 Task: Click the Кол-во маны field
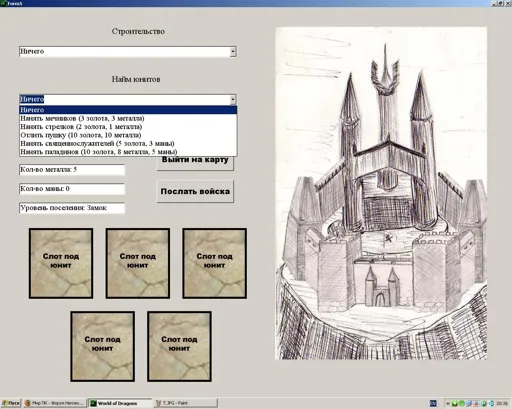point(72,189)
